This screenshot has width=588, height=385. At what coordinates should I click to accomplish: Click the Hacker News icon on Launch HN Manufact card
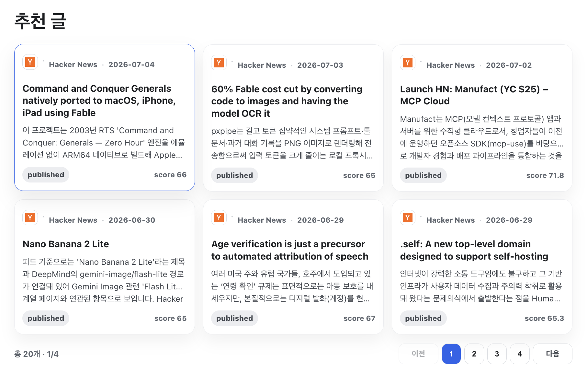[408, 63]
